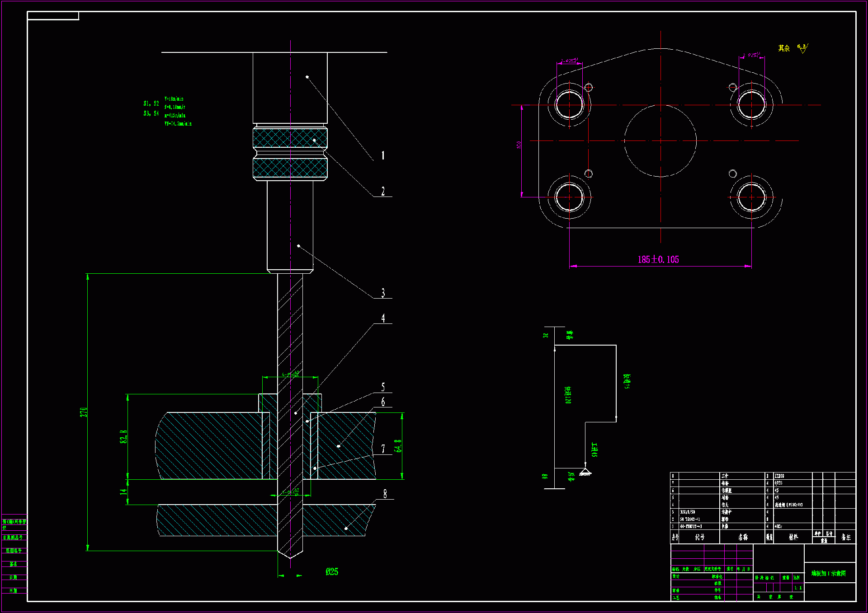
Task: Click the 185±0.105 dimension text
Action: click(x=658, y=260)
